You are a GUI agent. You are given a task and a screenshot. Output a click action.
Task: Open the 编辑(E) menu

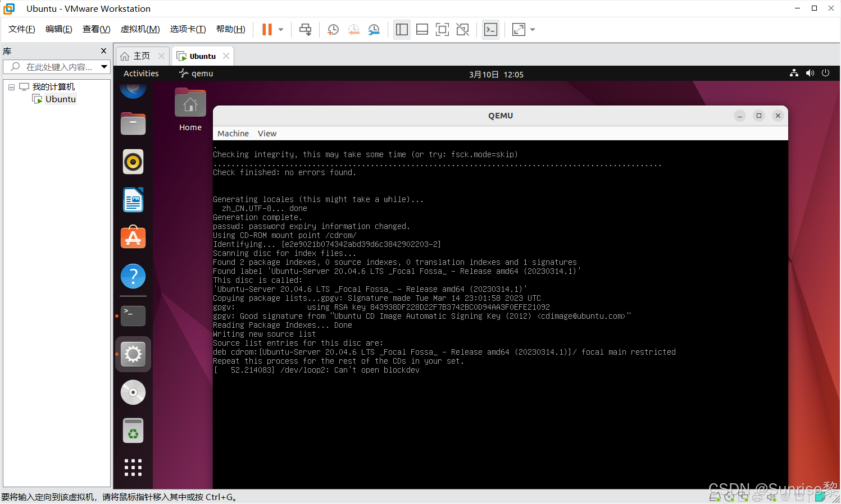tap(58, 29)
